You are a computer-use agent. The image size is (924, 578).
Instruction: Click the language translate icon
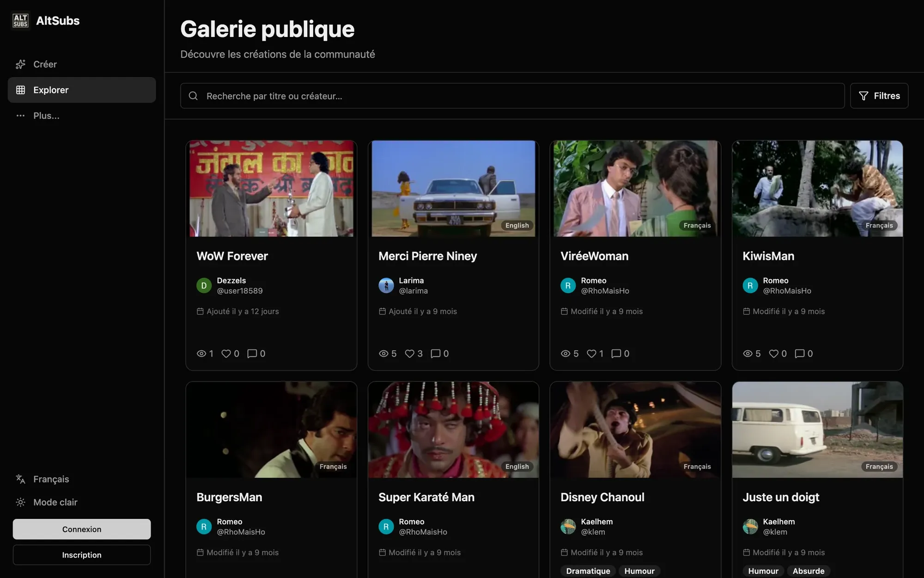pyautogui.click(x=20, y=479)
